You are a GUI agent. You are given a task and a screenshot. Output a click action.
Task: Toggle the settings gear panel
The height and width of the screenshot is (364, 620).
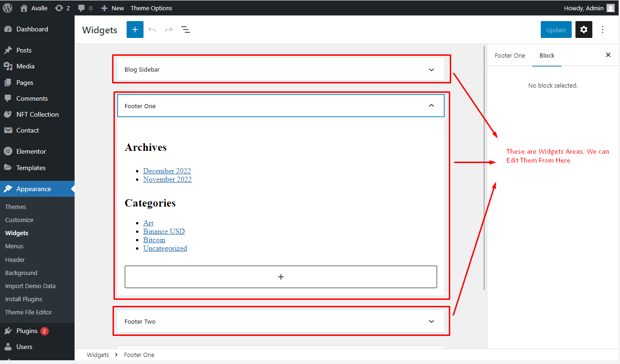[x=584, y=30]
